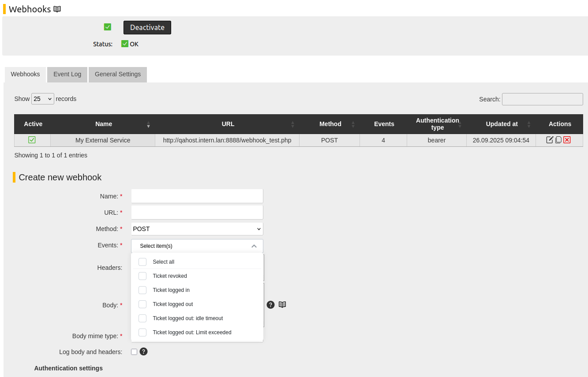
Task: Switch to the Event Log tab
Action: click(67, 75)
